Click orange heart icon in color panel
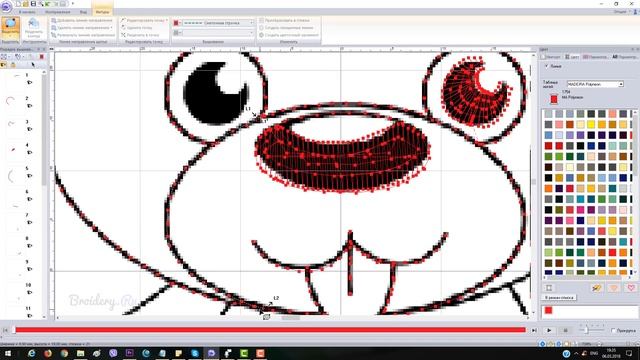Screen dimensions: 640x360 point(613,288)
